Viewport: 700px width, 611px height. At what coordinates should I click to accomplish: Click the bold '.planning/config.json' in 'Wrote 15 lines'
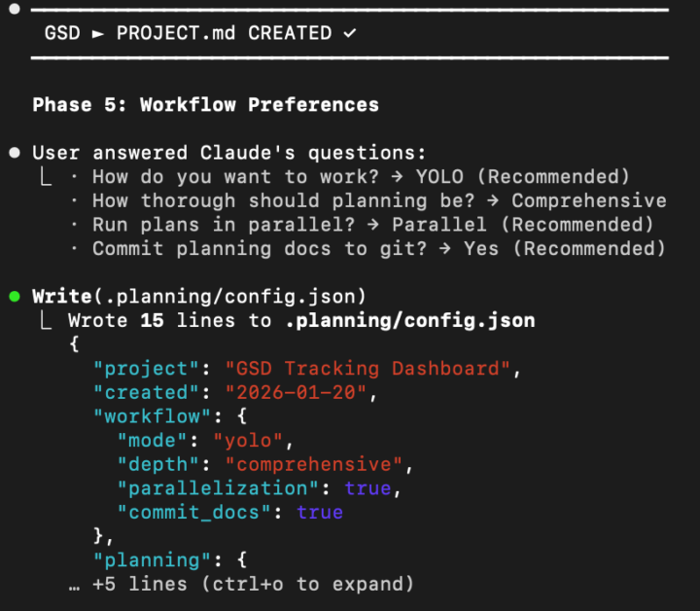pos(409,320)
